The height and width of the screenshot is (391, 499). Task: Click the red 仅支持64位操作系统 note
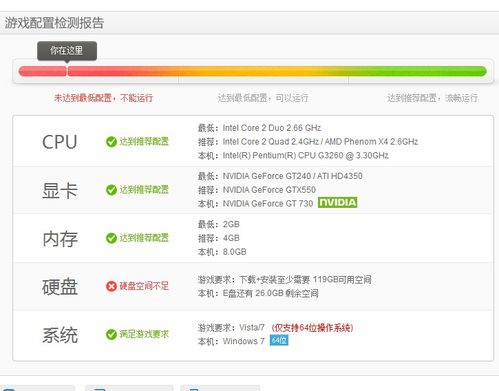coord(312,328)
